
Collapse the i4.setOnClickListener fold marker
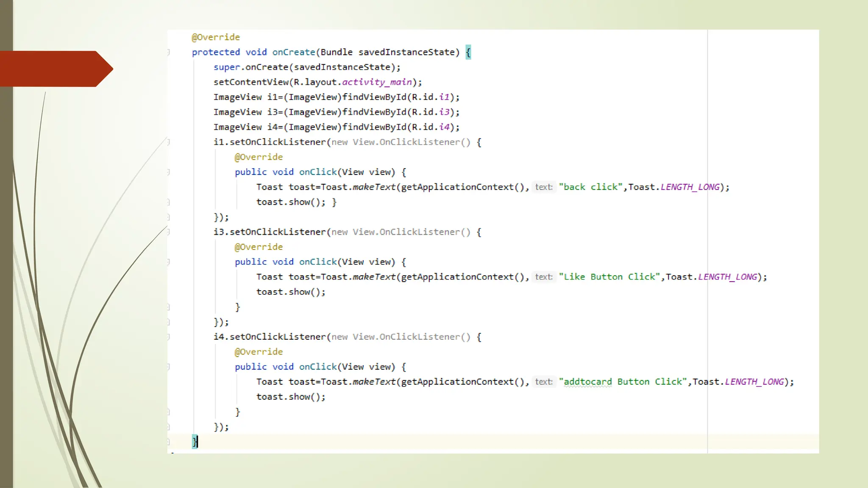tap(169, 337)
